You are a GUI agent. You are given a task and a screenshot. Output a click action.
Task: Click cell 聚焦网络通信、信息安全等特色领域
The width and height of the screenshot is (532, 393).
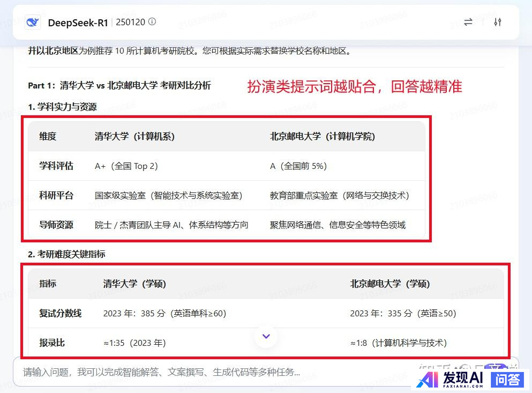[338, 225]
